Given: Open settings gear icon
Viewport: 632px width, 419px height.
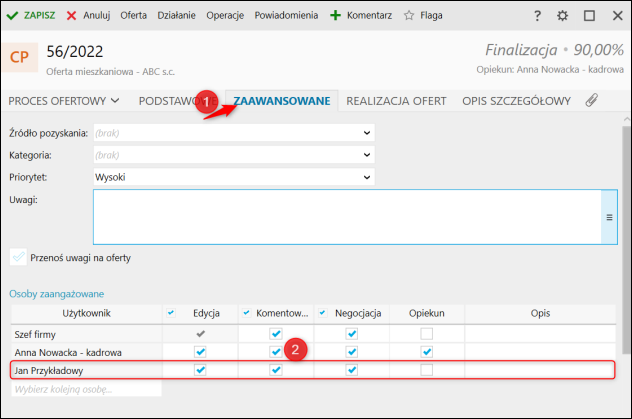Looking at the screenshot, I should [562, 16].
